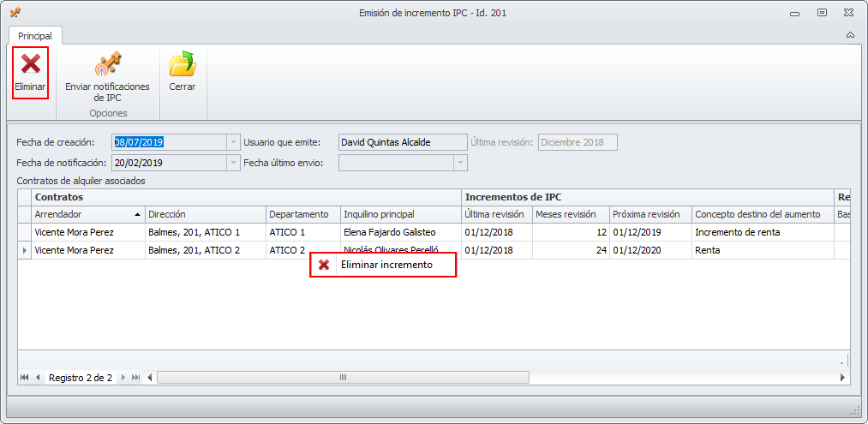Image resolution: width=868 pixels, height=424 pixels.
Task: Select cell Balmes, 201, ATICO 2
Action: [x=206, y=250]
